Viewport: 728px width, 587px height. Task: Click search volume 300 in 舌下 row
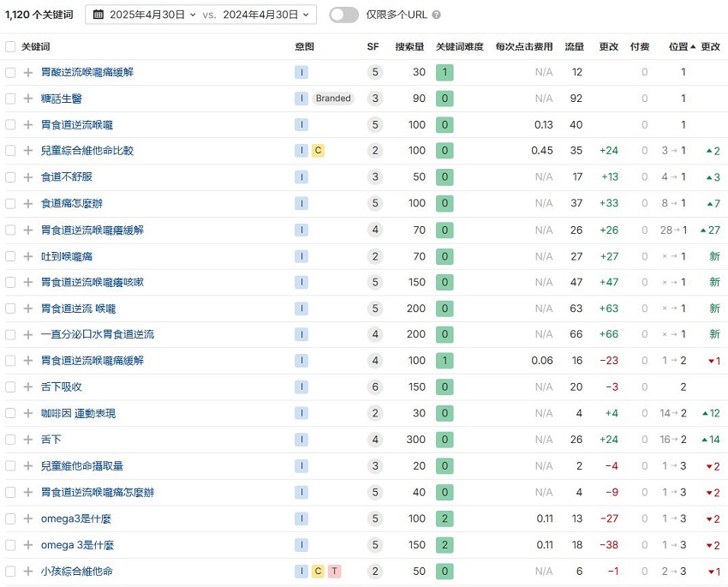click(415, 440)
